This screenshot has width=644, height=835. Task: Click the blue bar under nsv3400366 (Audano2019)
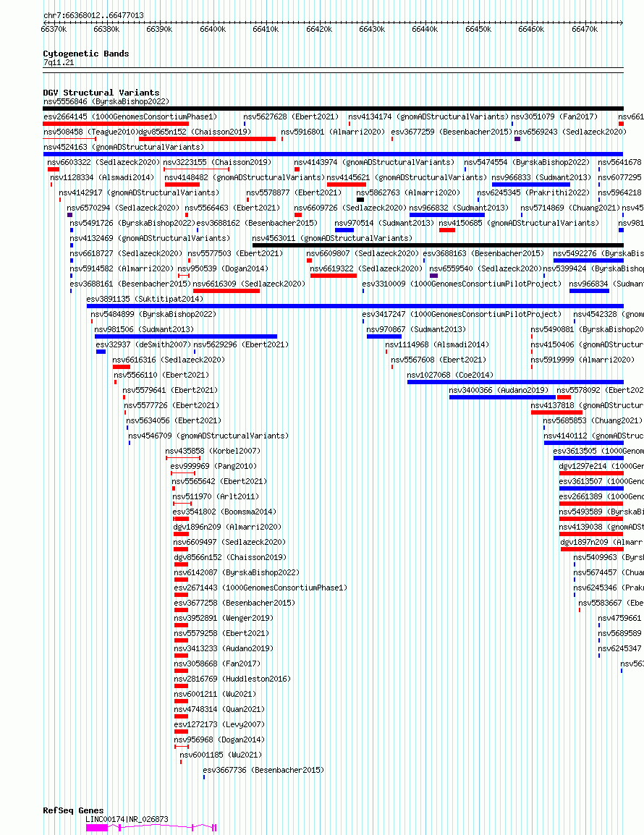click(x=502, y=397)
